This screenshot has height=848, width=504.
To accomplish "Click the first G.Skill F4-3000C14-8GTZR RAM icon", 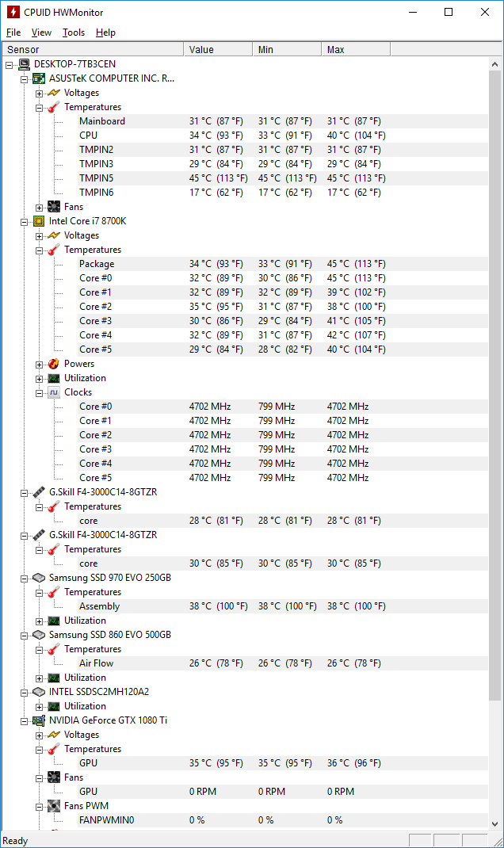I will point(39,492).
